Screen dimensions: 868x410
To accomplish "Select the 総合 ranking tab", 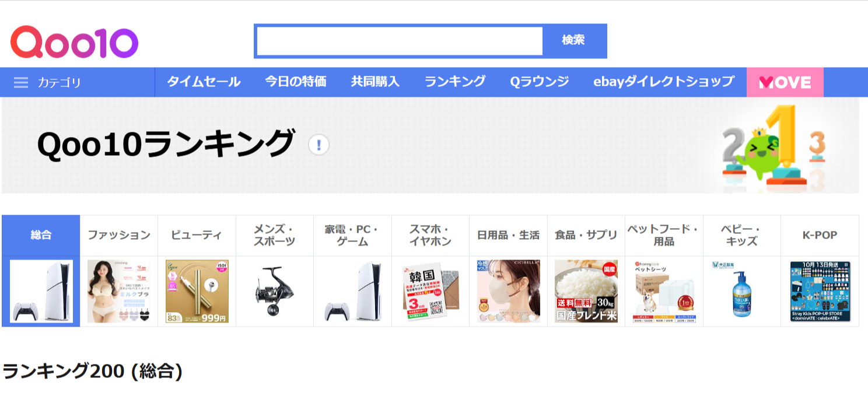I will pos(41,235).
